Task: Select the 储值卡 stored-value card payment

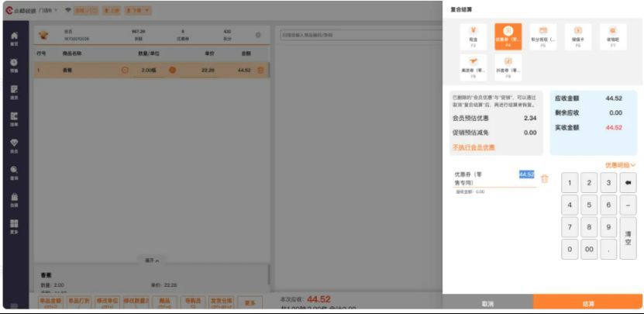Action: click(x=577, y=36)
